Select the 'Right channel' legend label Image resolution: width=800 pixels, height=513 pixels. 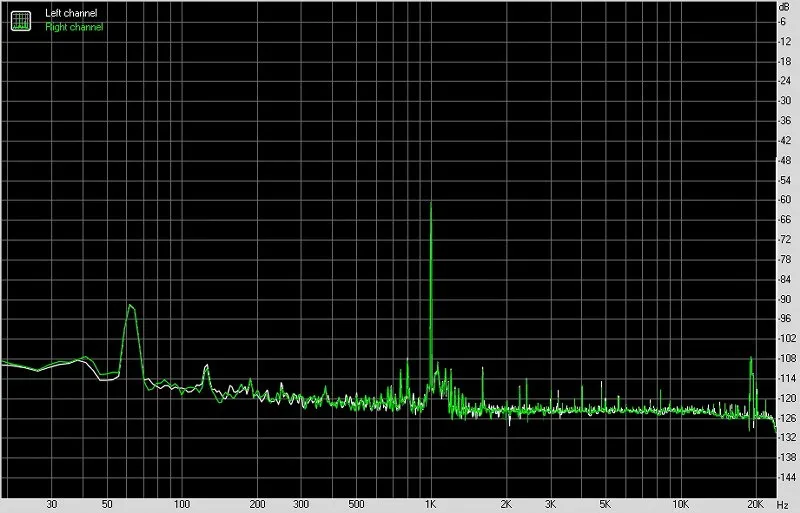(x=74, y=27)
